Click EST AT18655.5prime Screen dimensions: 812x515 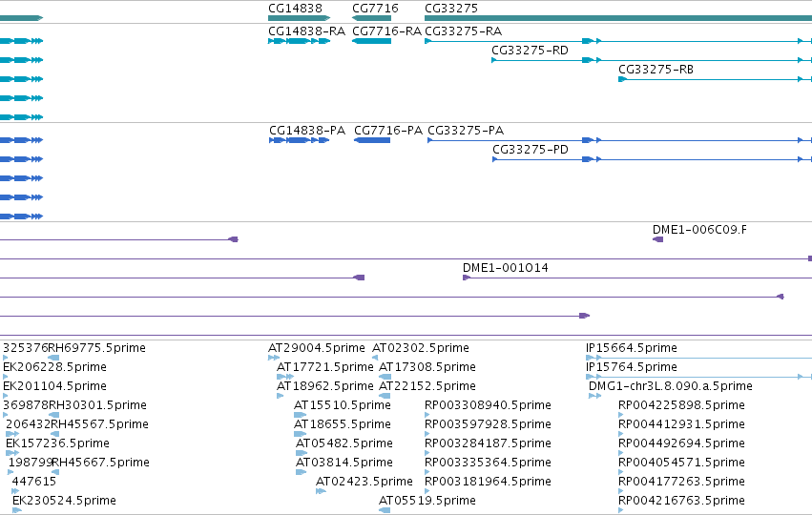tap(343, 424)
